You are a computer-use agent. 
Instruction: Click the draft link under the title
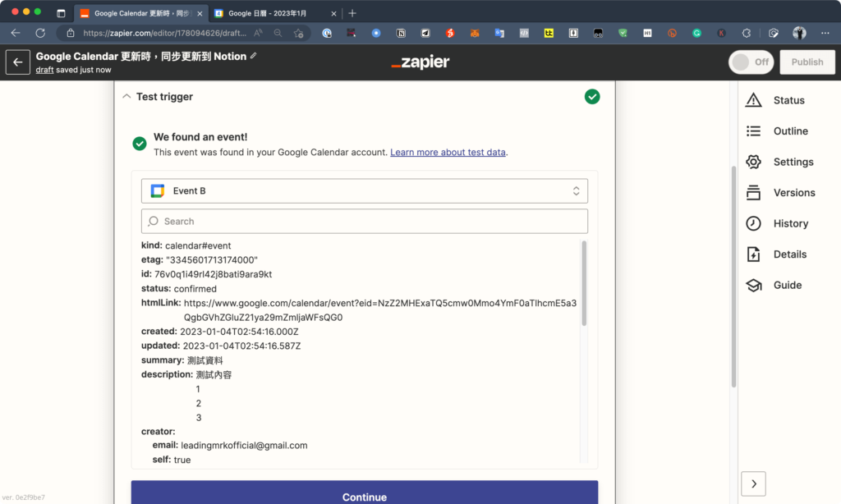point(44,70)
